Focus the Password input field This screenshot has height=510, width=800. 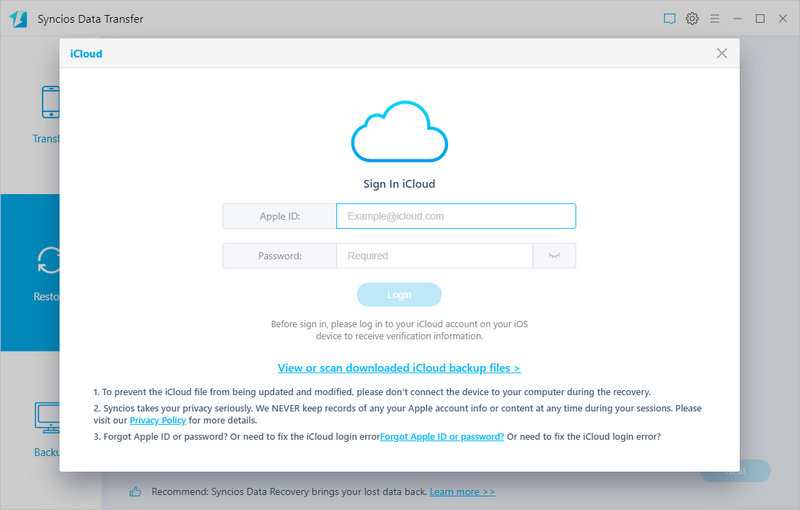point(434,256)
